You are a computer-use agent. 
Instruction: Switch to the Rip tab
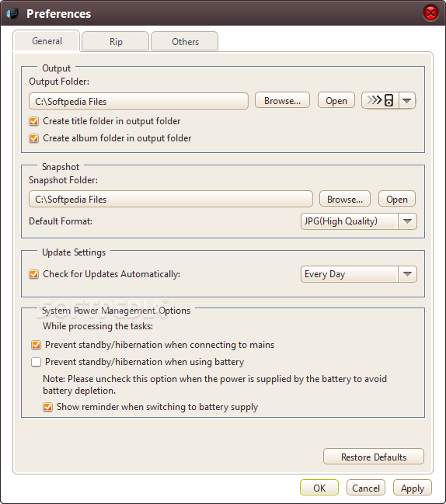(x=116, y=41)
